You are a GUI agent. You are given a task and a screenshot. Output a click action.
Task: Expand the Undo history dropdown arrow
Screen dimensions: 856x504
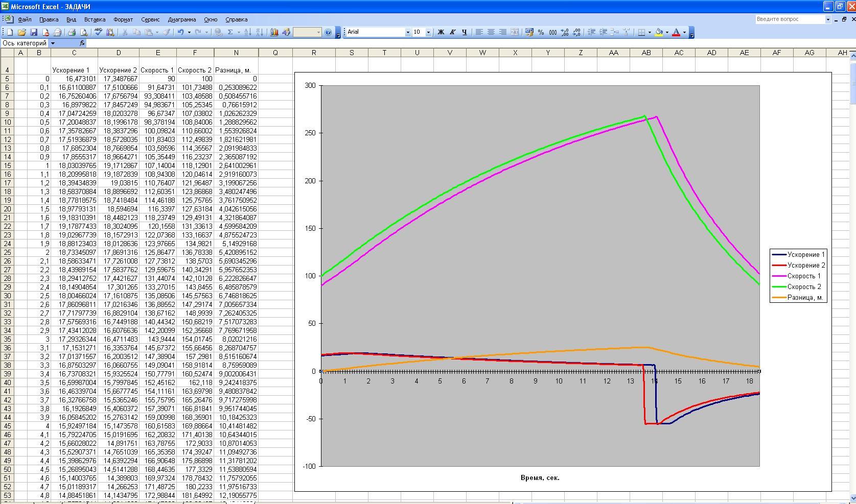click(x=189, y=32)
